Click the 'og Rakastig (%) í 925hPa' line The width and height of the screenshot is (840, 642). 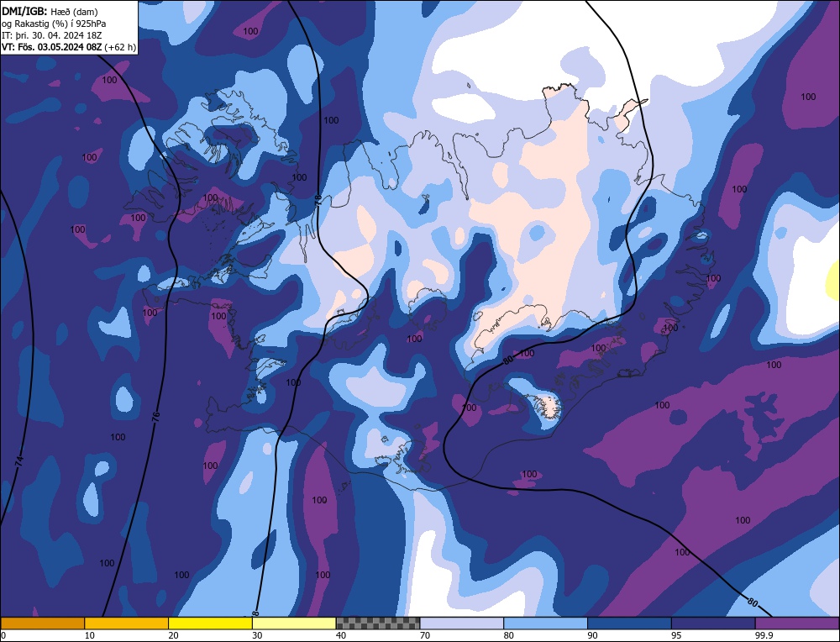pyautogui.click(x=54, y=24)
